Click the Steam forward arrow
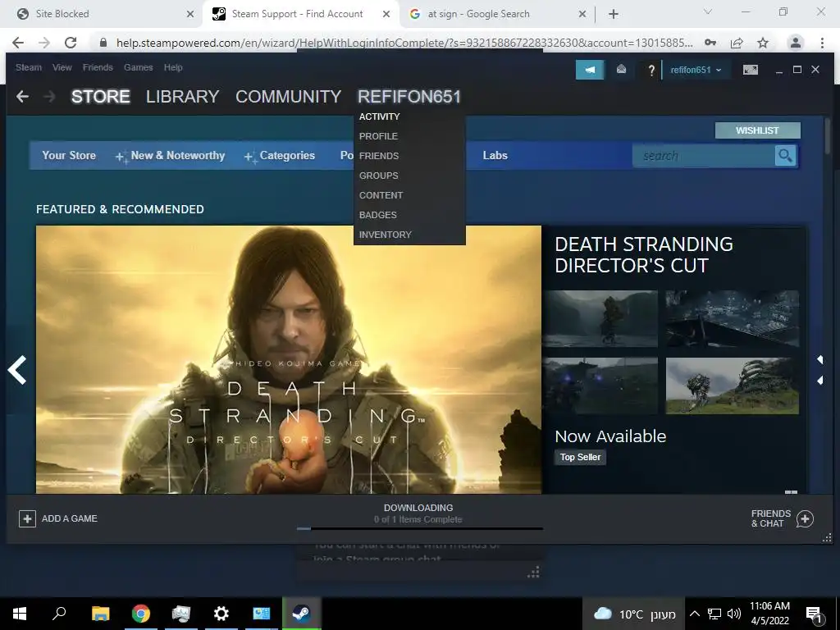840x630 pixels. 49,97
